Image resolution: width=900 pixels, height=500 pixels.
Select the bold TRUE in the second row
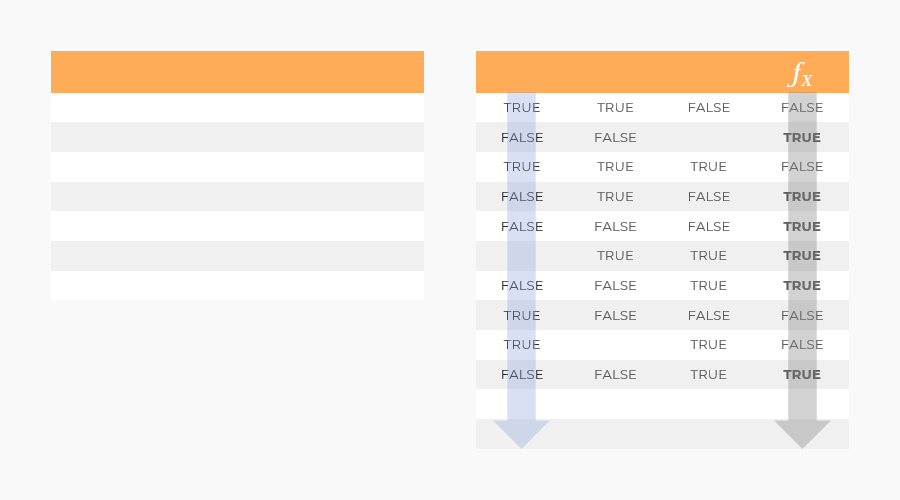coord(802,138)
